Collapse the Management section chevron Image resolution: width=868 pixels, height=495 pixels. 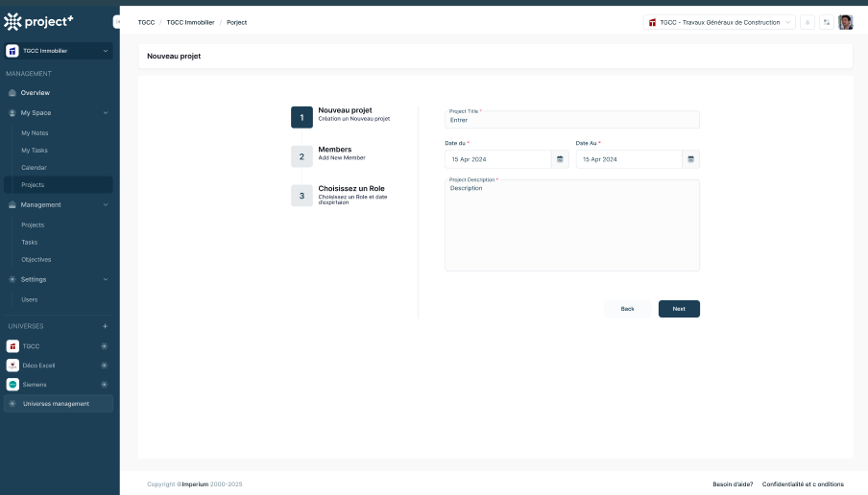[x=106, y=204]
